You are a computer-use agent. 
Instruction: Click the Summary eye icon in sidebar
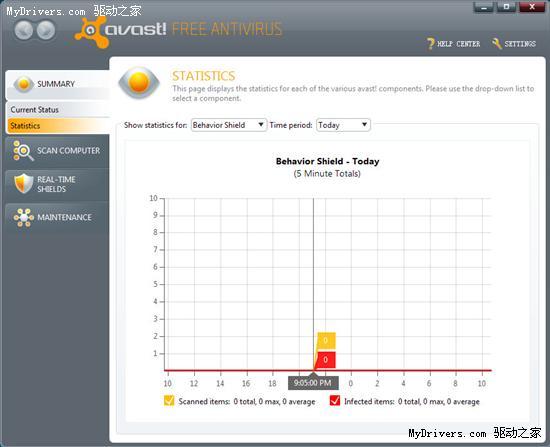[x=24, y=84]
